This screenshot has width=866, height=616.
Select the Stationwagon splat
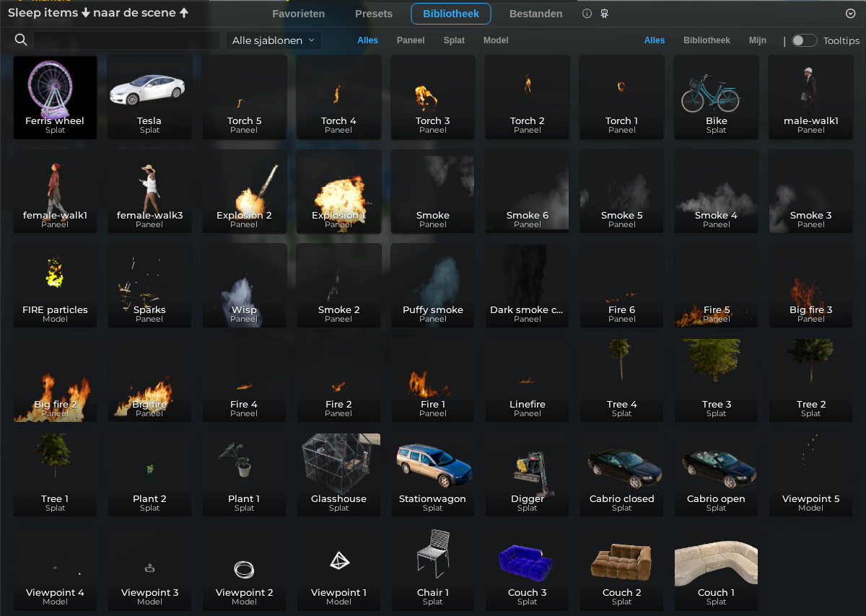coord(433,475)
